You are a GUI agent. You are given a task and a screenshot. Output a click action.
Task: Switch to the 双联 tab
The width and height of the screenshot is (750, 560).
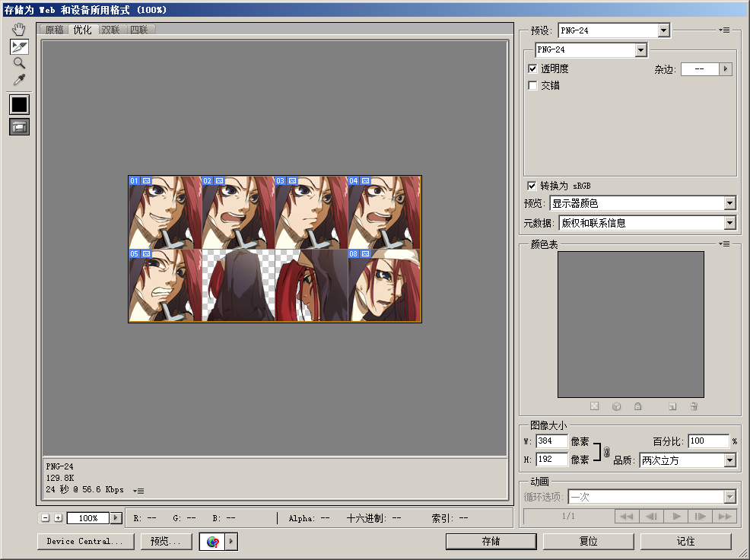[x=110, y=30]
